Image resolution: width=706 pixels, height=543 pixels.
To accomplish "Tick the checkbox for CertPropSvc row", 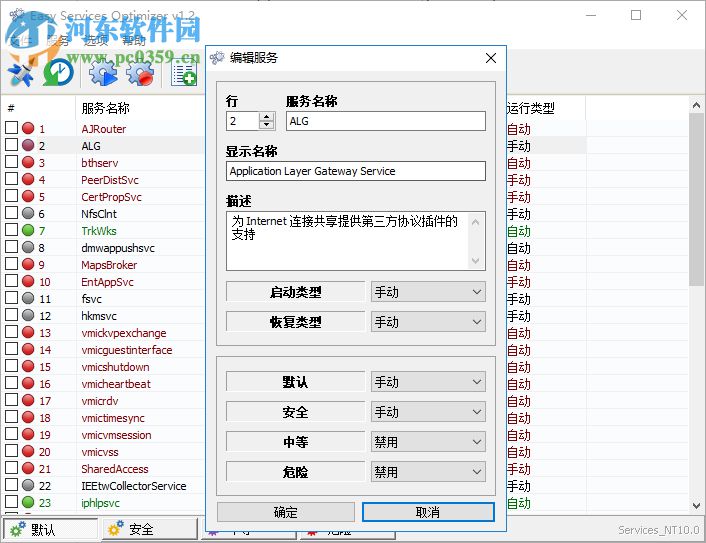I will pyautogui.click(x=11, y=196).
